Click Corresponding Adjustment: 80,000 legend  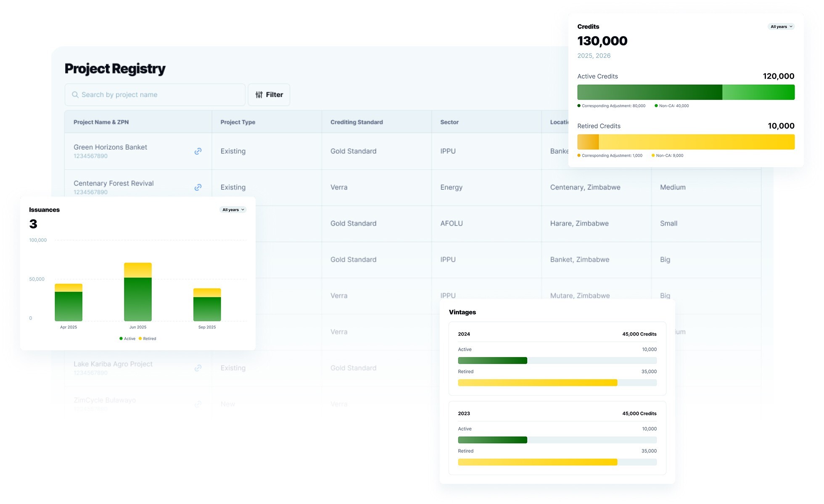(612, 106)
